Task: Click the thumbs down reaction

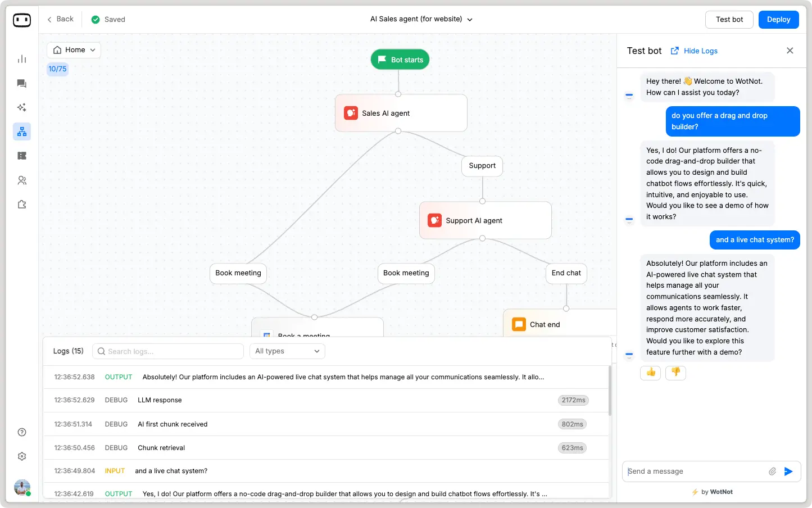Action: tap(675, 373)
